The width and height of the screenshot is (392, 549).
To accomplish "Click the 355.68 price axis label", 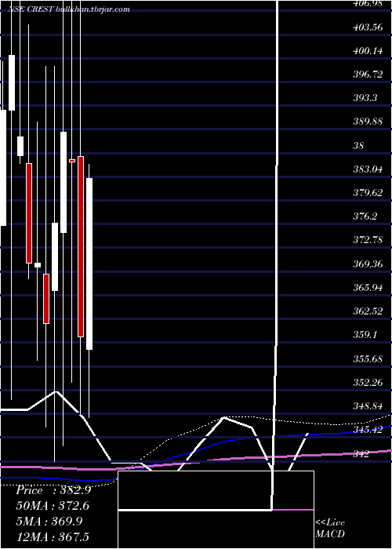I will (368, 359).
